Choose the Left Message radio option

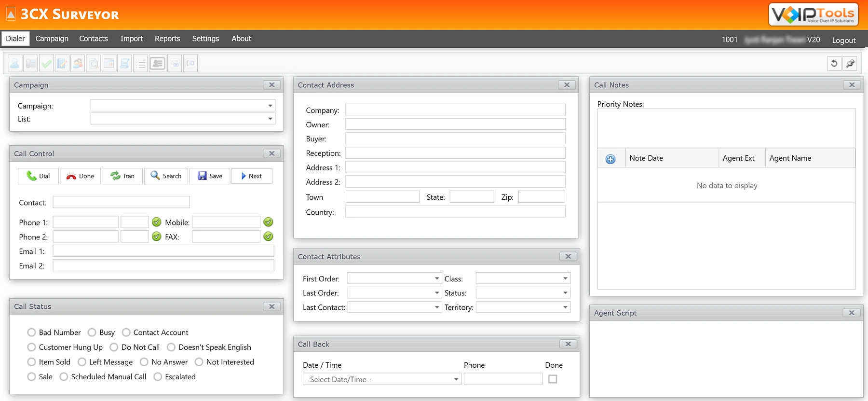click(82, 362)
